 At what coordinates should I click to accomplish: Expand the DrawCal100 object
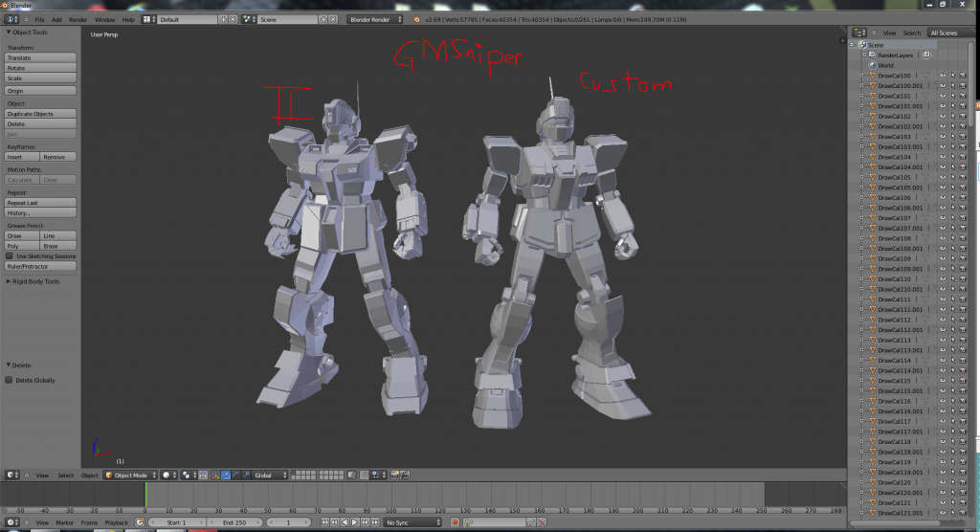[862, 76]
